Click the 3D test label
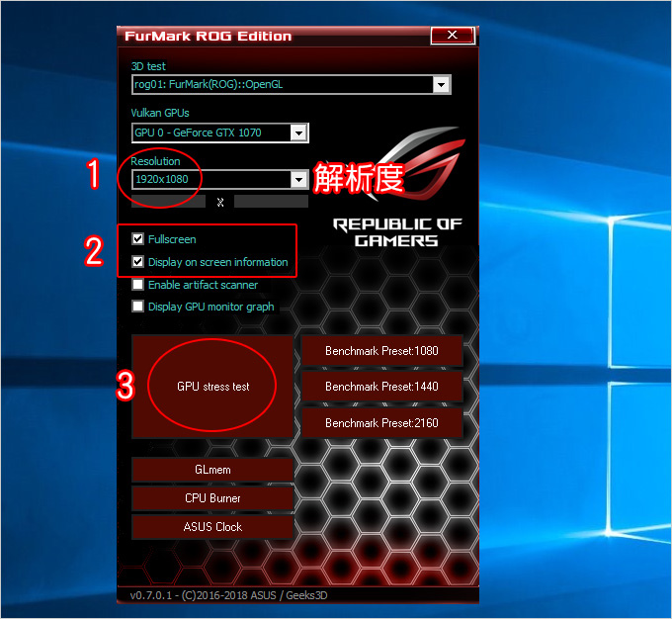 [x=148, y=66]
